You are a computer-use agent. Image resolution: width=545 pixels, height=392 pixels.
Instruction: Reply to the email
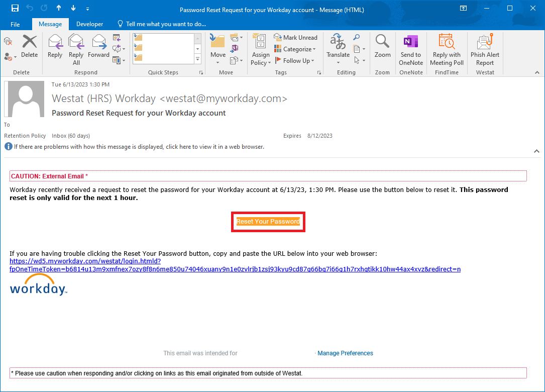point(55,46)
